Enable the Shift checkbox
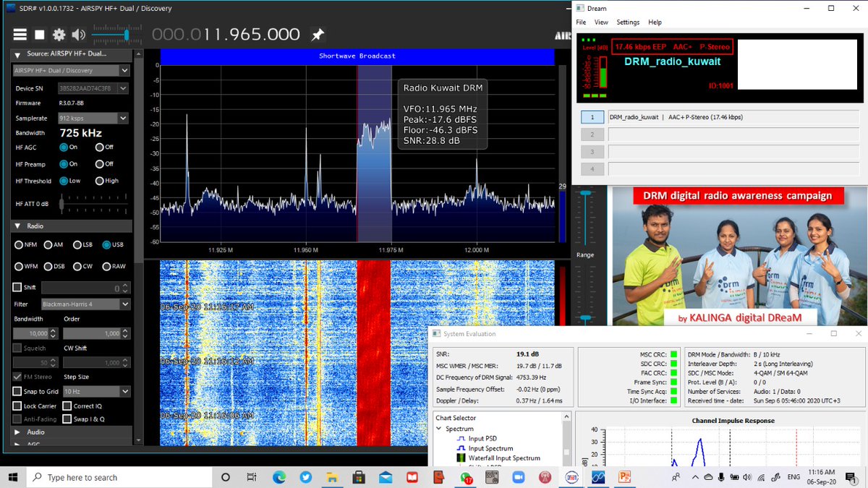This screenshot has width=868, height=488. (x=17, y=287)
